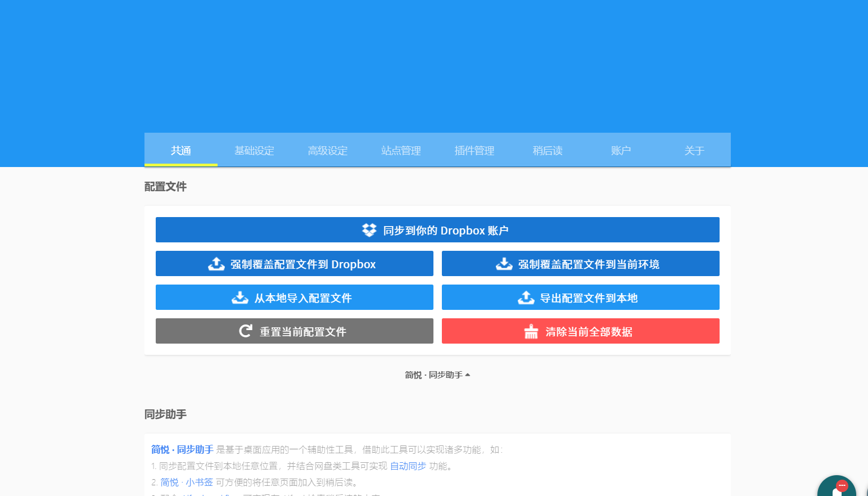This screenshot has width=868, height=496.
Task: Click the export icon on 导出配置文件到本地
Action: (526, 297)
